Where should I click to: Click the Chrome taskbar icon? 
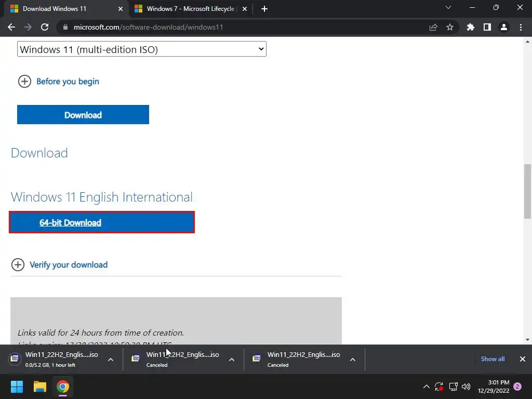(x=63, y=387)
